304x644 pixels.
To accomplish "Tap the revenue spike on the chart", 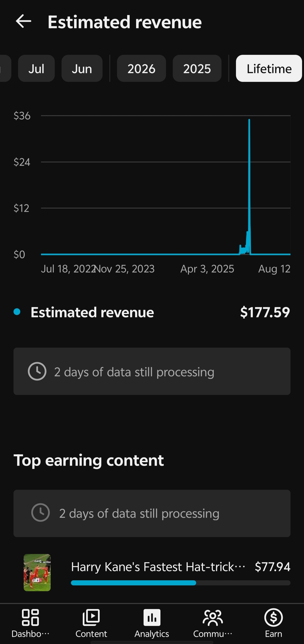I will click(x=249, y=186).
